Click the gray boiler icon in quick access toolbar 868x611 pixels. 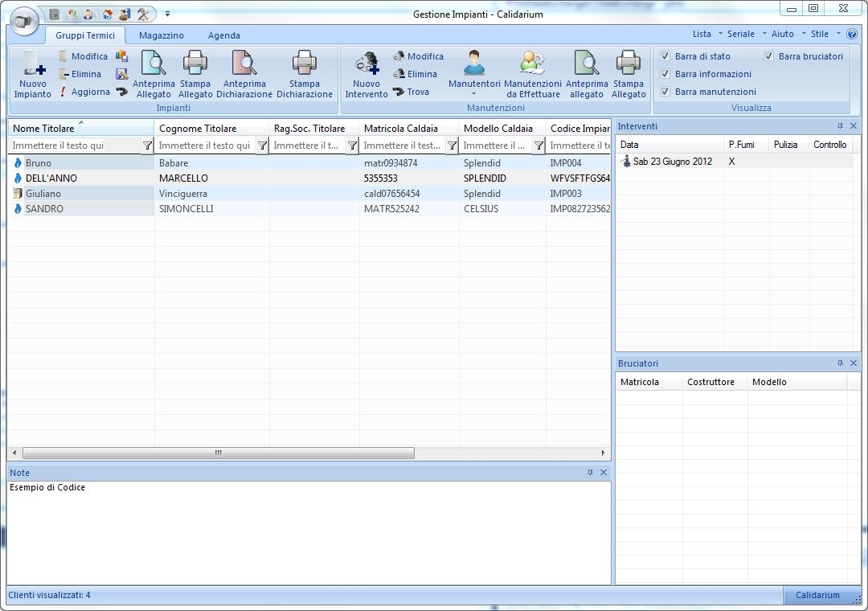55,14
